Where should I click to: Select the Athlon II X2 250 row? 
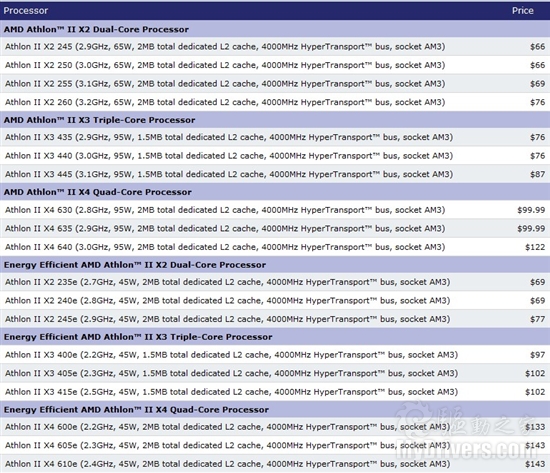tap(275, 65)
